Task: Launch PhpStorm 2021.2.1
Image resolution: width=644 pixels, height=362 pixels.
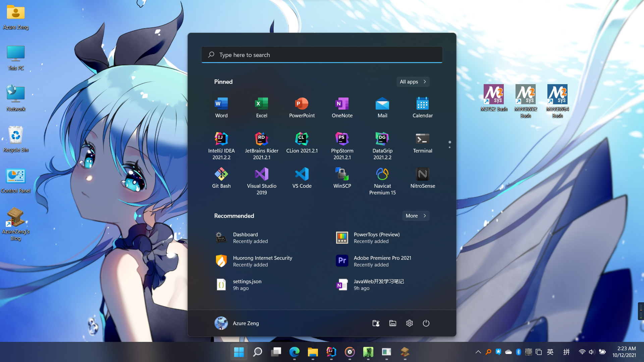Action: click(x=342, y=142)
